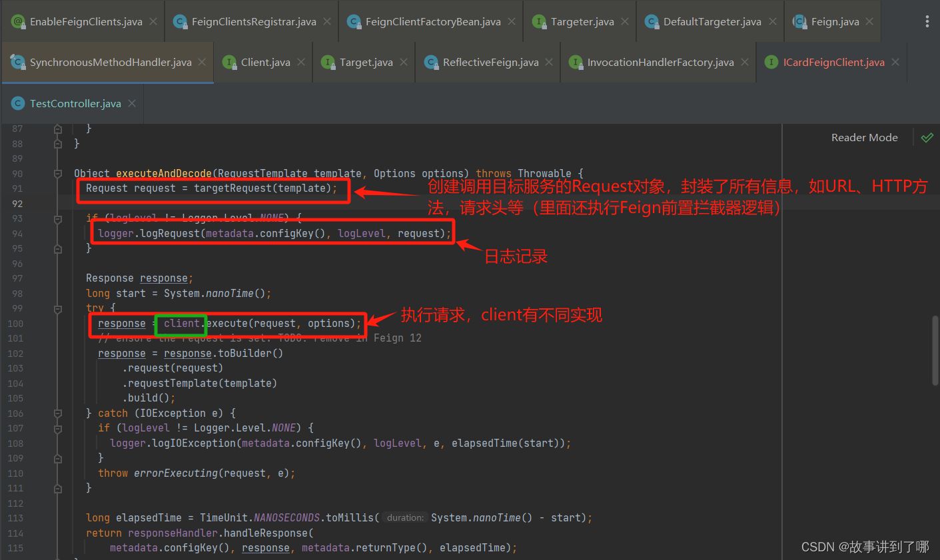Click toBuilder() call on line 102
Viewport: 940px width, 560px height.
[250, 354]
